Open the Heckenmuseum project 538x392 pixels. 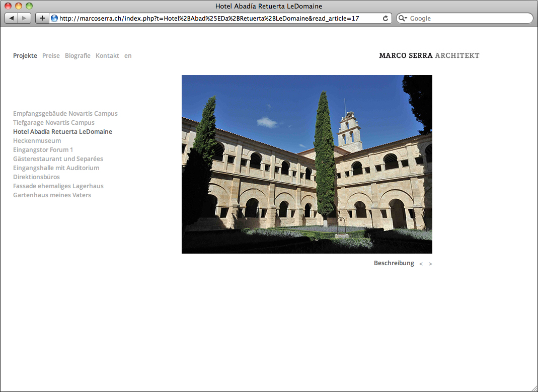tap(37, 141)
